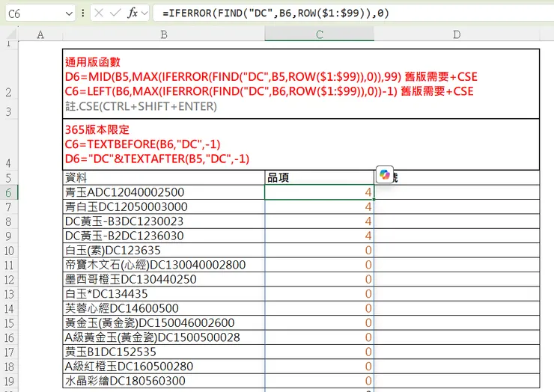The width and height of the screenshot is (554, 392).
Task: Select column A header
Action: click(40, 34)
